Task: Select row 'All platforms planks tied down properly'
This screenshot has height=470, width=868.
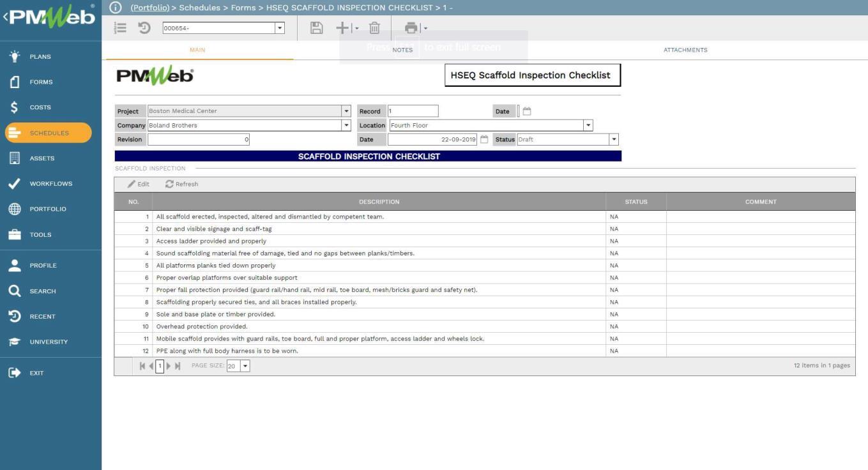Action: (485, 265)
